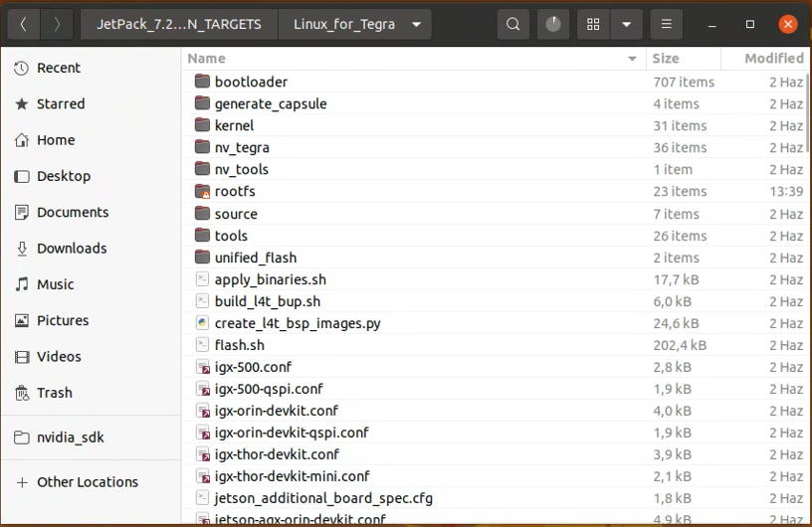This screenshot has height=527, width=812.
Task: Open Pictures in the sidebar
Action: (x=91, y=320)
